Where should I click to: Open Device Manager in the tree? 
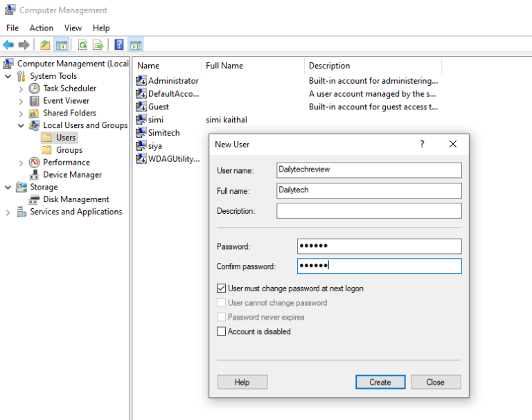[72, 174]
